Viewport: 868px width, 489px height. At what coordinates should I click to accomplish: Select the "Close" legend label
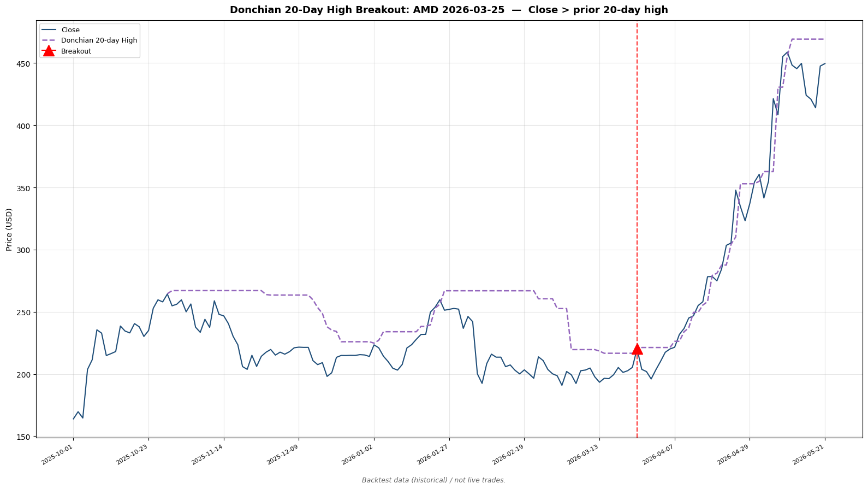(x=70, y=30)
